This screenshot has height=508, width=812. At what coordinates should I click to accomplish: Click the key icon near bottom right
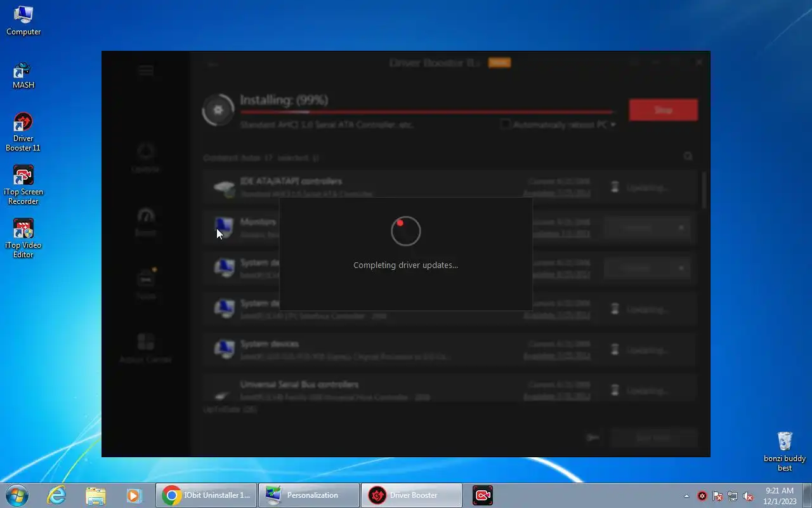click(x=593, y=438)
